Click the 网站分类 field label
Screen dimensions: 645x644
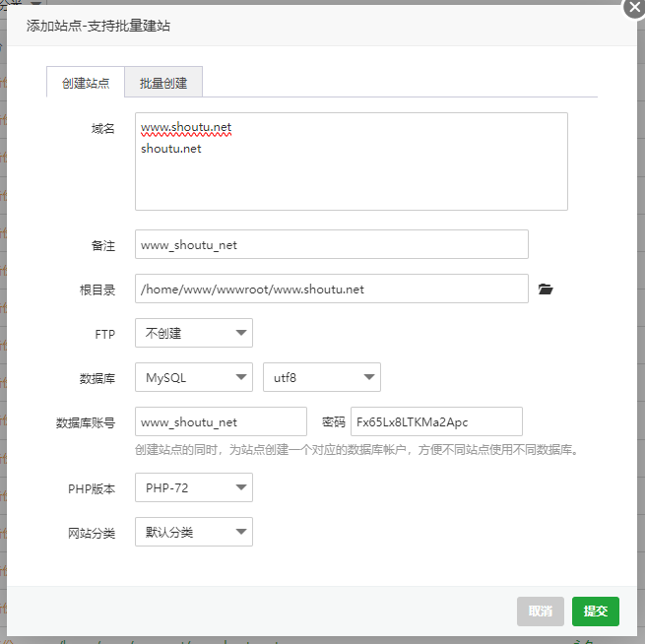[x=92, y=534]
